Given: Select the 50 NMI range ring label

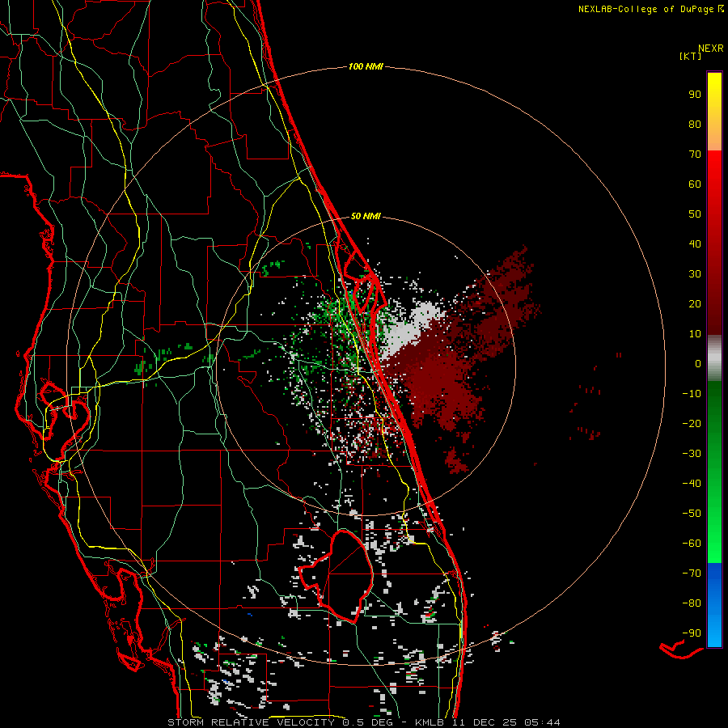Looking at the screenshot, I should 366,216.
